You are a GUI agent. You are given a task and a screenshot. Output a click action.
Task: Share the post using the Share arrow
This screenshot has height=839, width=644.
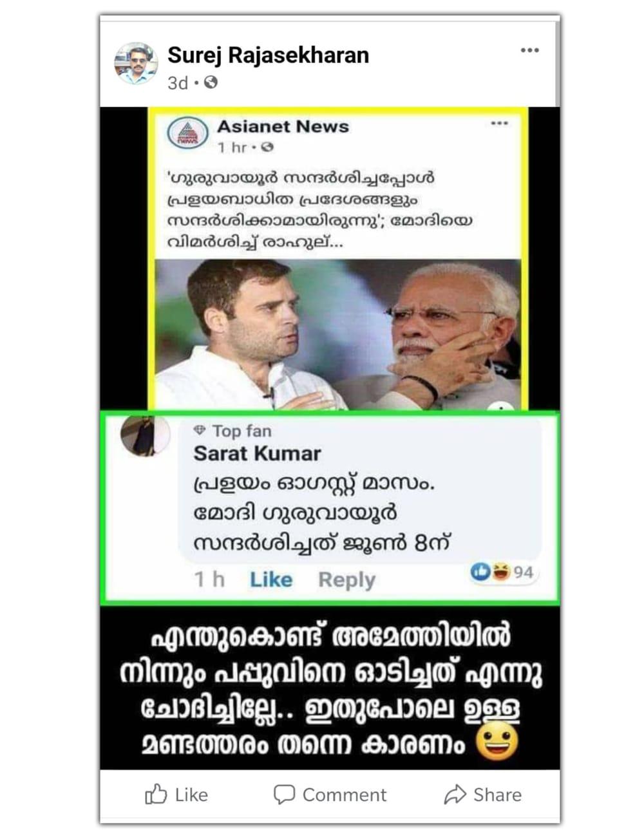click(483, 795)
